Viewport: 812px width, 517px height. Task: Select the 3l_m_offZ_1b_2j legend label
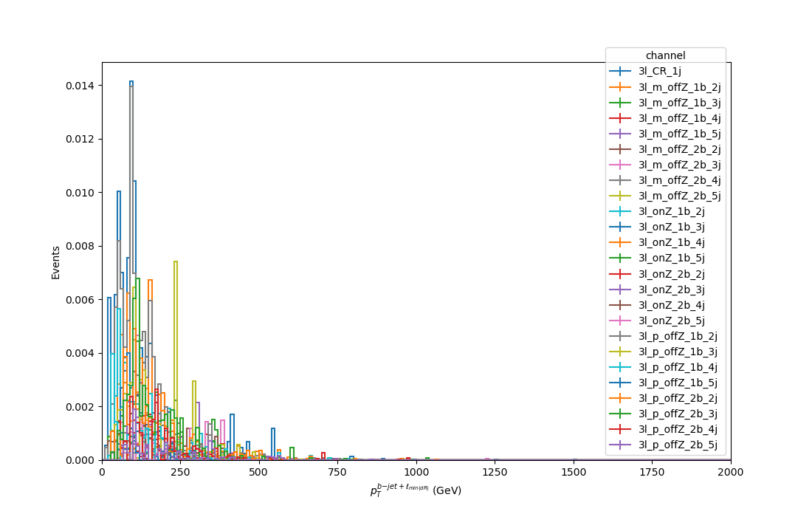679,87
